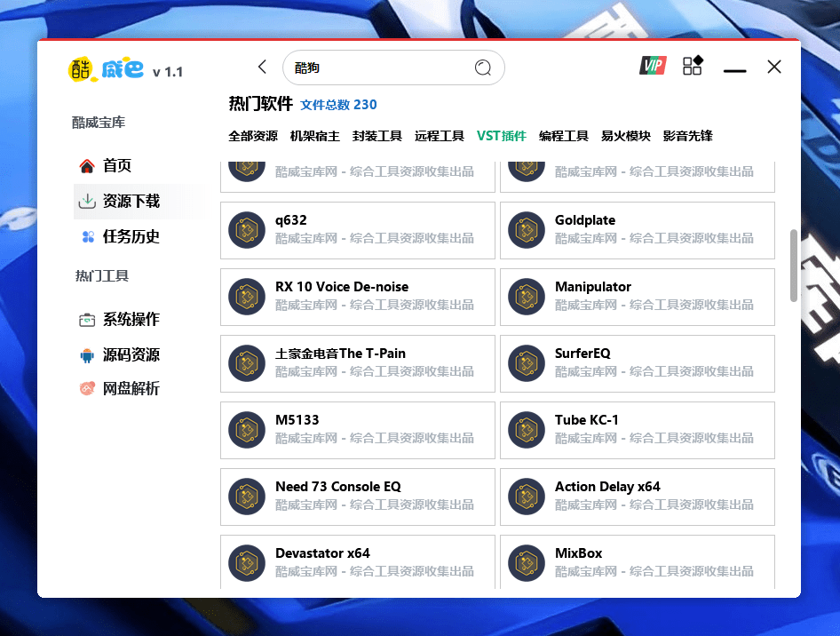840x636 pixels.
Task: Click the home icon next to 首页
Action: [87, 166]
